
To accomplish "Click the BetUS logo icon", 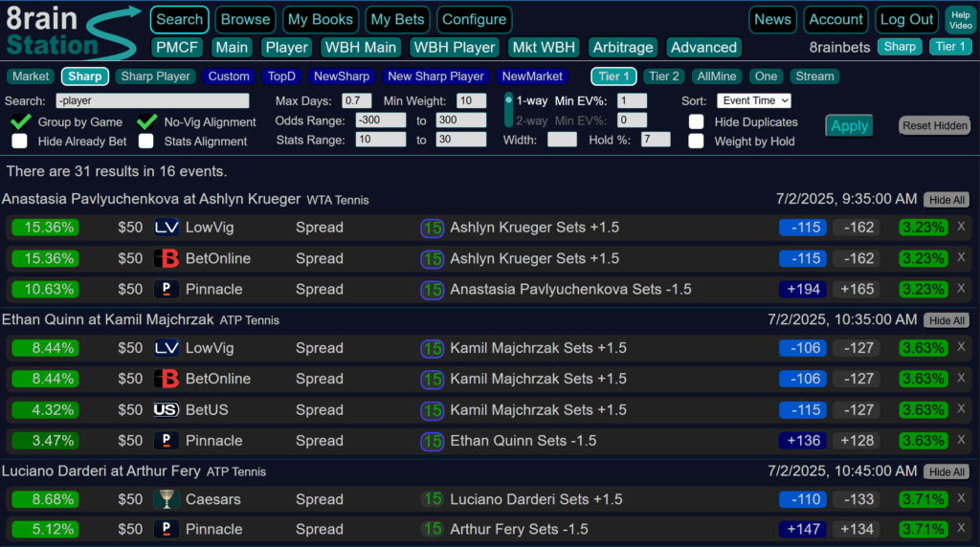I will coord(167,409).
